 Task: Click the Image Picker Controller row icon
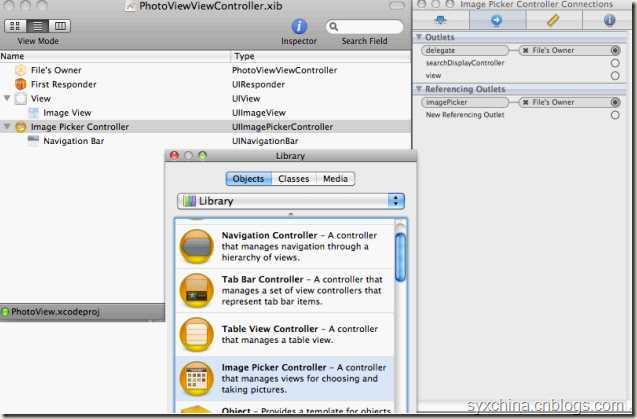(x=21, y=127)
